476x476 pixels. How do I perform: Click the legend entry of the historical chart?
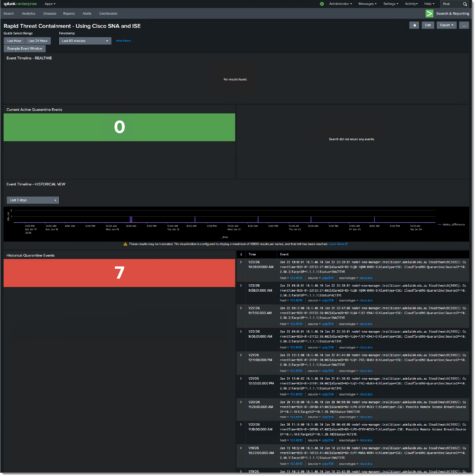point(451,224)
